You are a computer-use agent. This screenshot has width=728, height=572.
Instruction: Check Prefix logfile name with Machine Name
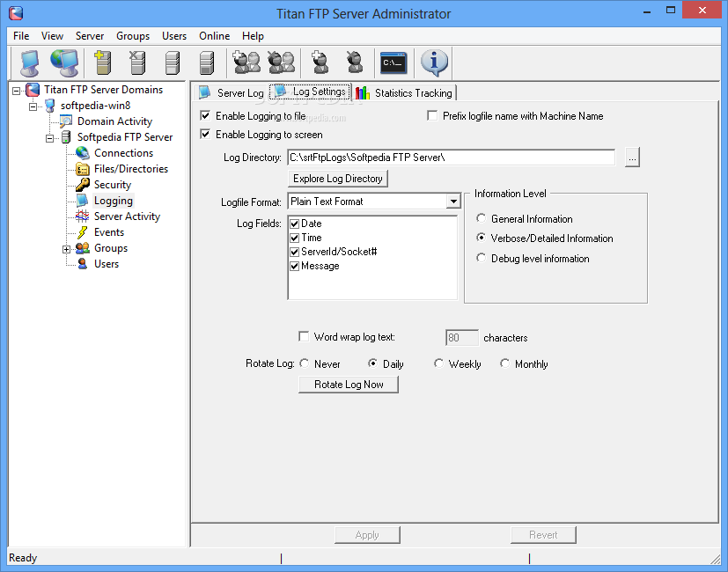(x=432, y=115)
